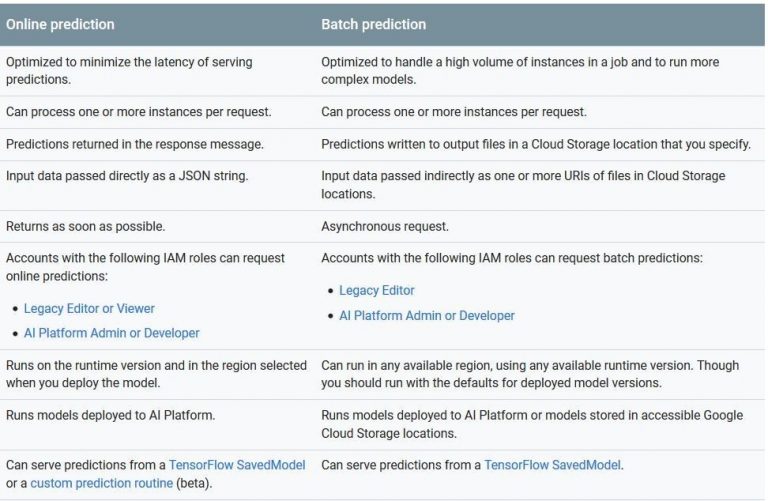
Task: Open Legacy Editor link in batch column
Action: [x=376, y=290]
